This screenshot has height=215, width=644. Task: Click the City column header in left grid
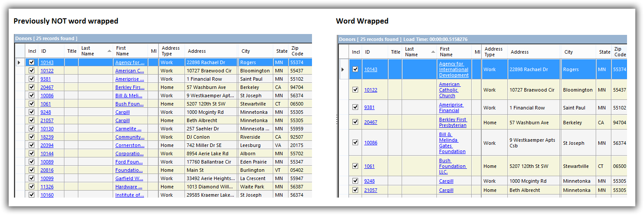[246, 51]
